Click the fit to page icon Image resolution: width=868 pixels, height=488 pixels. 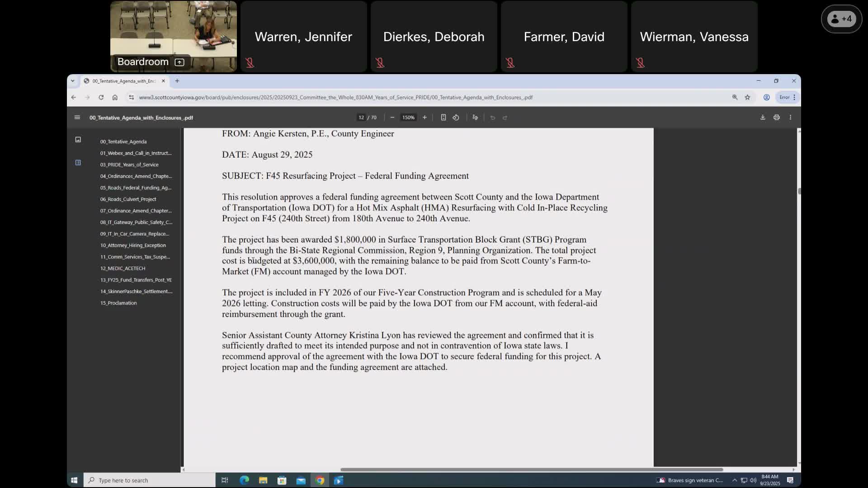pyautogui.click(x=443, y=117)
